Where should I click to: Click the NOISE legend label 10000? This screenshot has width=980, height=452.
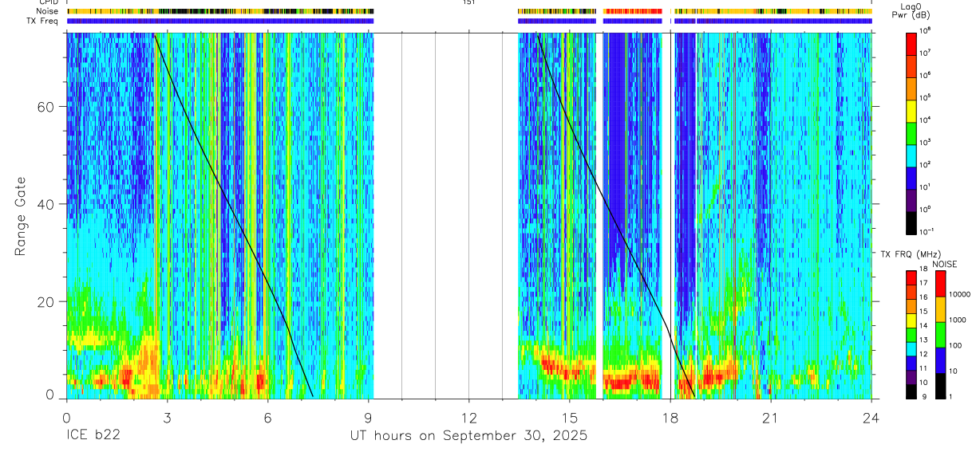pos(958,294)
